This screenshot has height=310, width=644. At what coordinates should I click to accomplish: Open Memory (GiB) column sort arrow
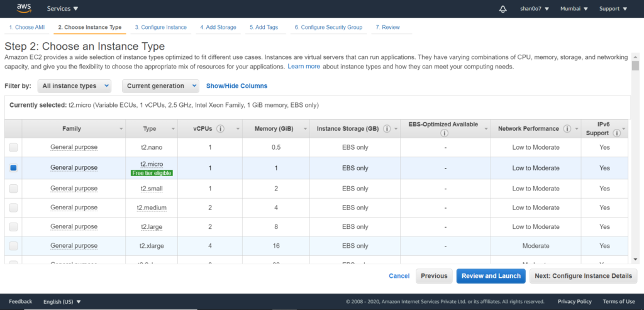[305, 129]
